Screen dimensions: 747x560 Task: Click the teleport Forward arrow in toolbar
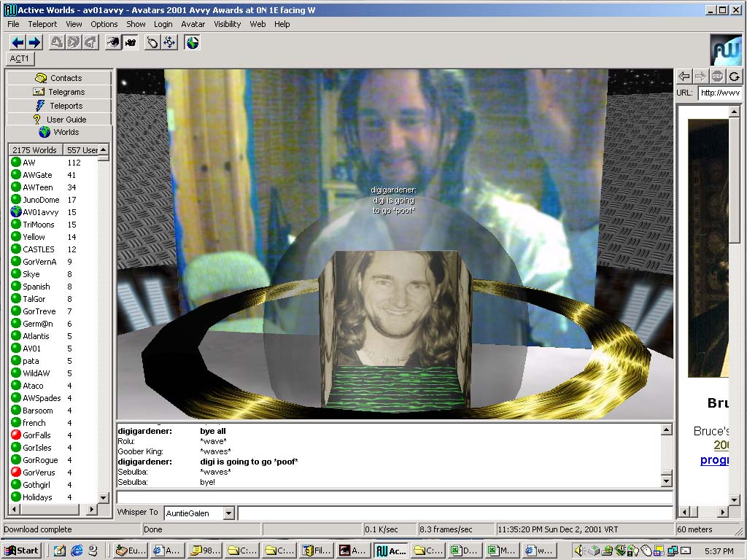tap(34, 42)
